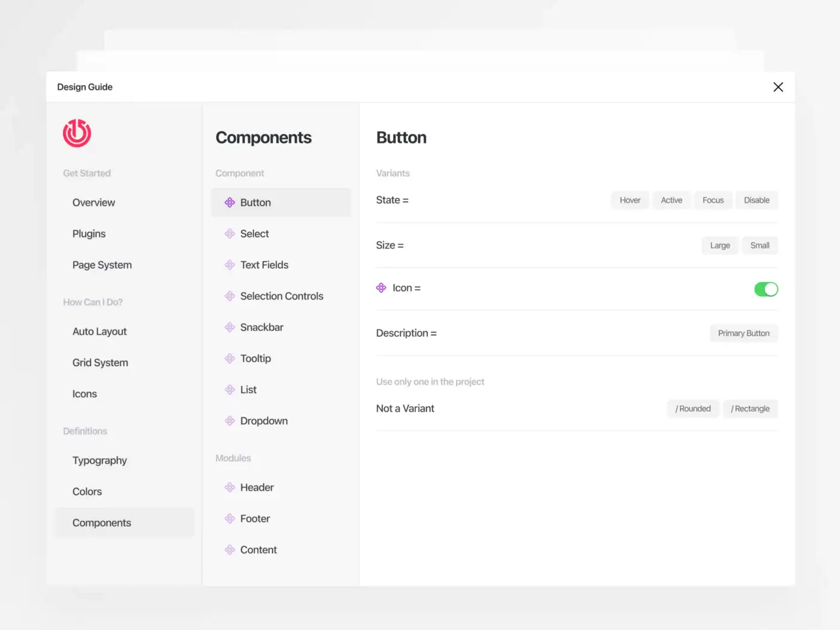Click the component icon beside Select
The width and height of the screenshot is (840, 630).
(230, 234)
